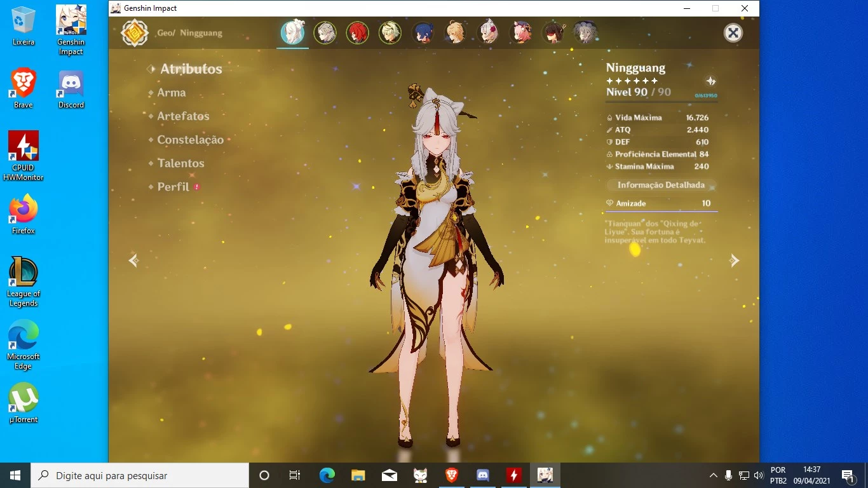The height and width of the screenshot is (488, 868).
Task: Open Discord from the taskbar
Action: pyautogui.click(x=483, y=475)
